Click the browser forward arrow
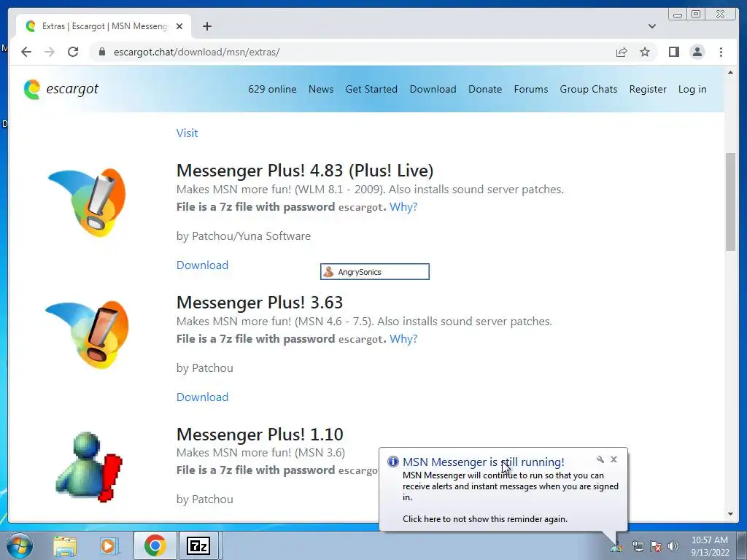Image resolution: width=747 pixels, height=560 pixels. click(x=50, y=52)
